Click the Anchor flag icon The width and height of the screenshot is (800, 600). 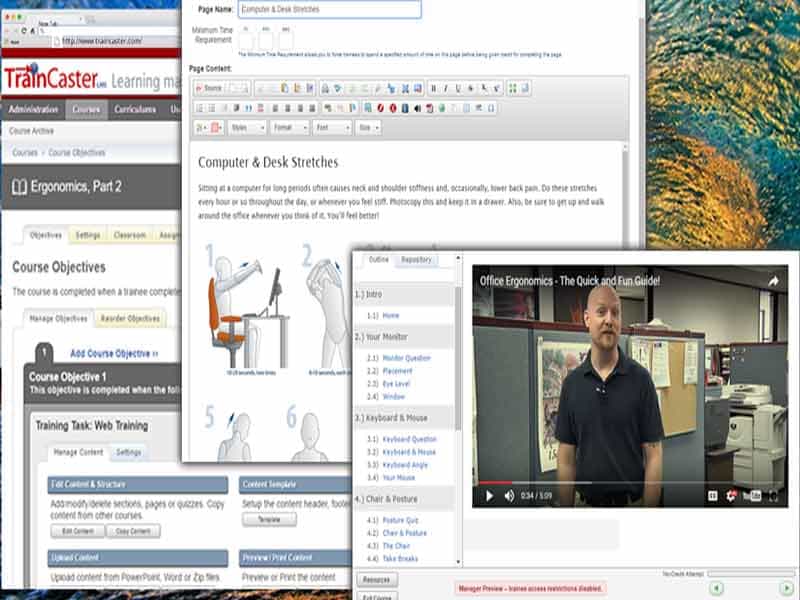[353, 108]
